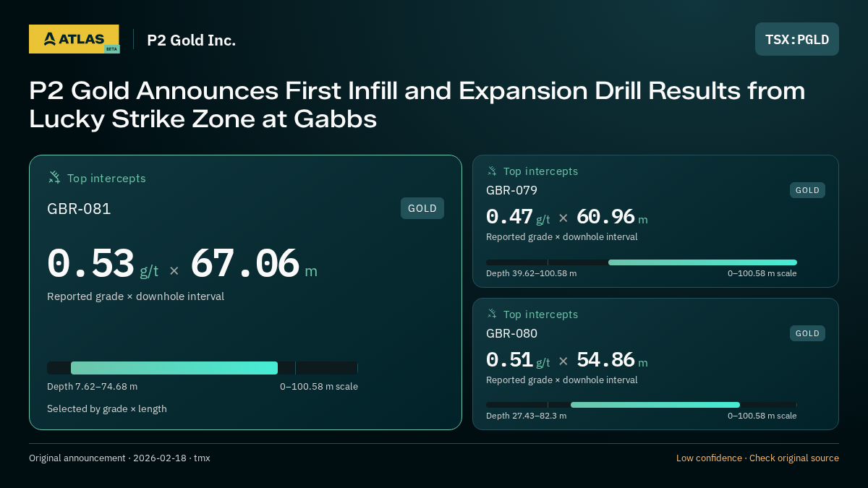Click the scale label in GBR-081 card
Screen dimensions: 868x488
[x=319, y=387]
